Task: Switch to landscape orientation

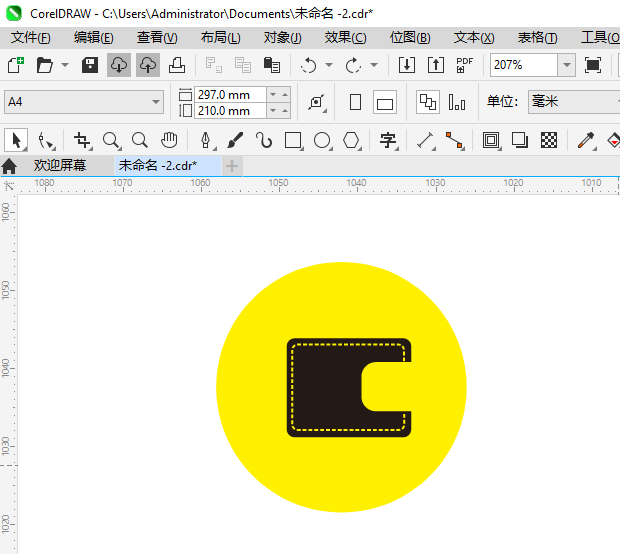Action: 385,102
